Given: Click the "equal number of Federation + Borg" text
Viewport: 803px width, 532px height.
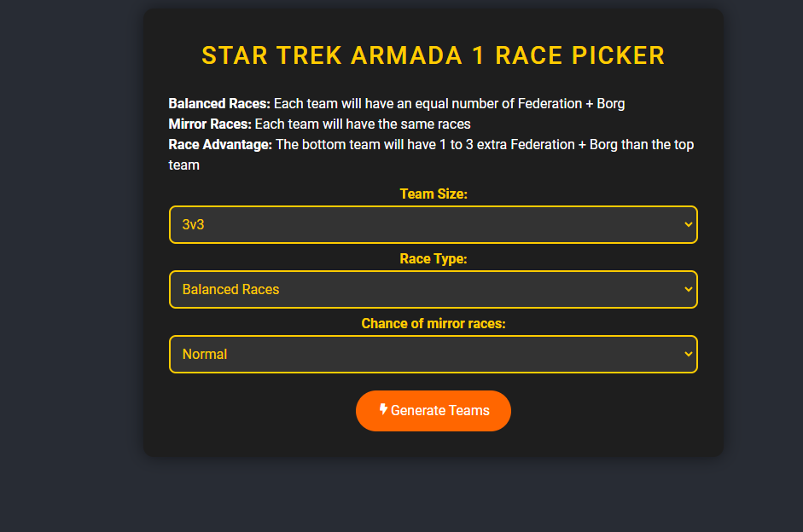Looking at the screenshot, I should pos(520,104).
